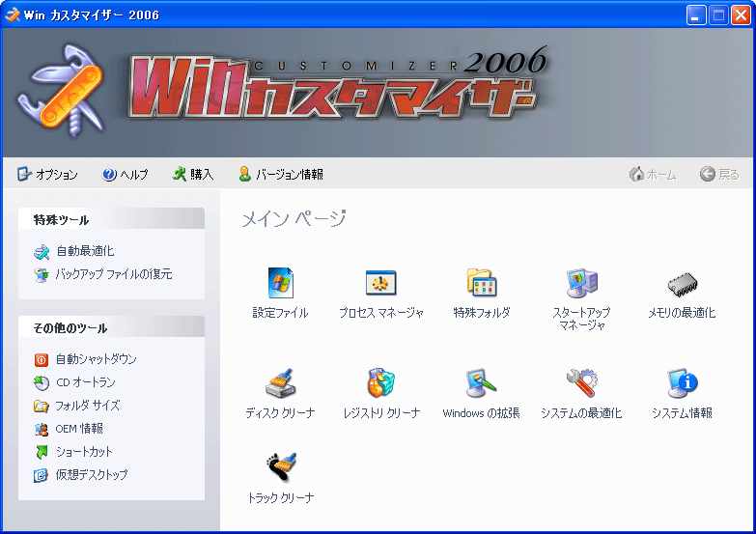Choose the CD オートラン link
Viewport: 756px width, 534px height.
(86, 382)
